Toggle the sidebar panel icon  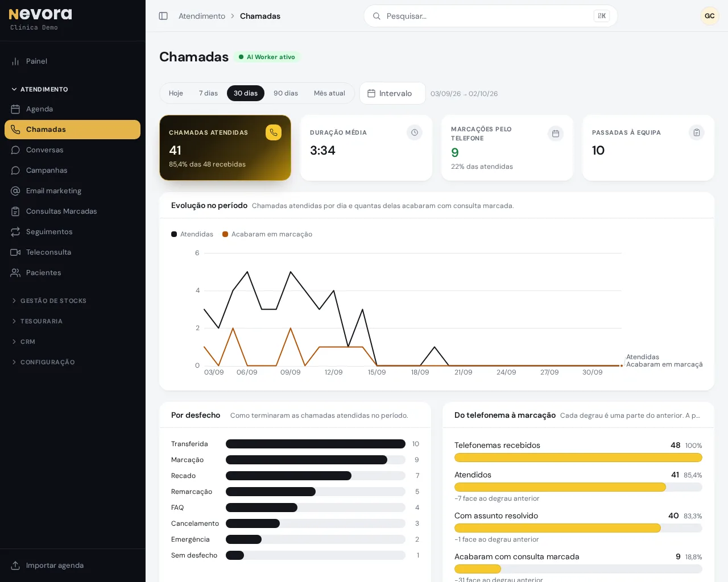pos(163,16)
